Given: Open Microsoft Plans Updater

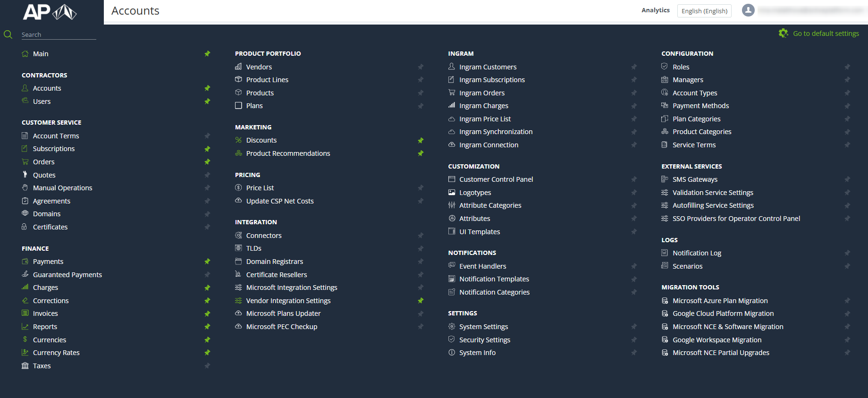Looking at the screenshot, I should (283, 313).
